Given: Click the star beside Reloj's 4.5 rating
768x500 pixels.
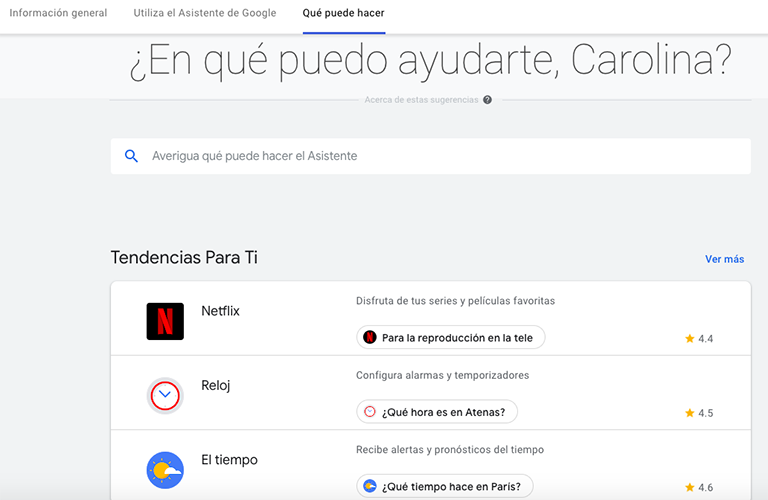Looking at the screenshot, I should click(689, 413).
